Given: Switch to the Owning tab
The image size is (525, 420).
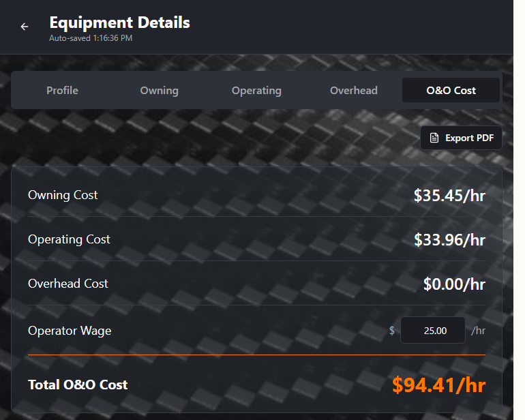Looking at the screenshot, I should pyautogui.click(x=160, y=91).
